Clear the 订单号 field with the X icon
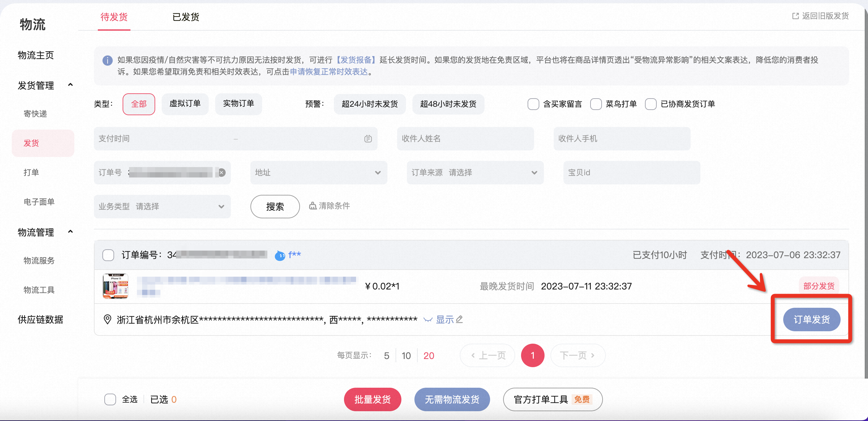Viewport: 868px width, 421px height. tap(222, 173)
